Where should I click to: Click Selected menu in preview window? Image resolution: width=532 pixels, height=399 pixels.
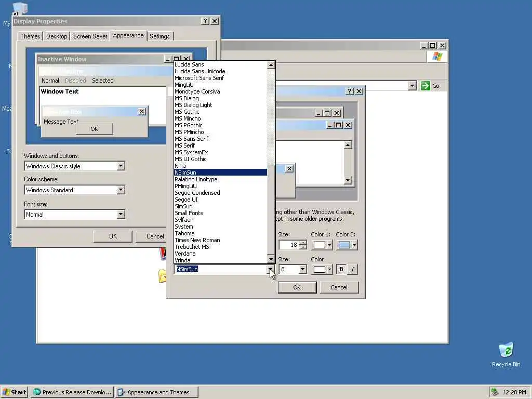[103, 81]
